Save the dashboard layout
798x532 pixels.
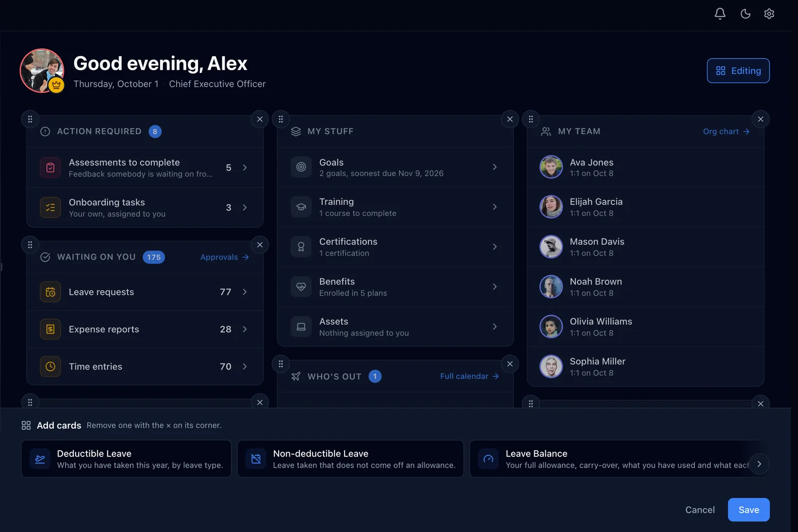(749, 510)
